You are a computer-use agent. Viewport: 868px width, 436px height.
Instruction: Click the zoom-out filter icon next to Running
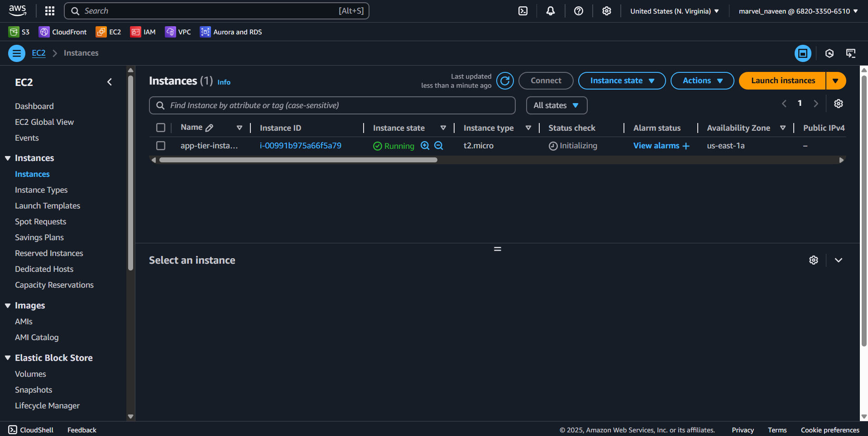tap(438, 146)
